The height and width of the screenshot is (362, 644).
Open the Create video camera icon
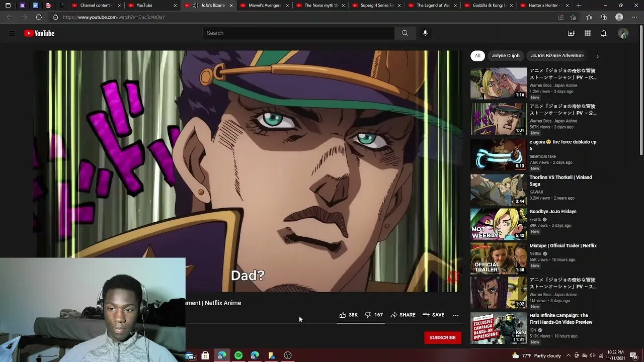coord(572,33)
